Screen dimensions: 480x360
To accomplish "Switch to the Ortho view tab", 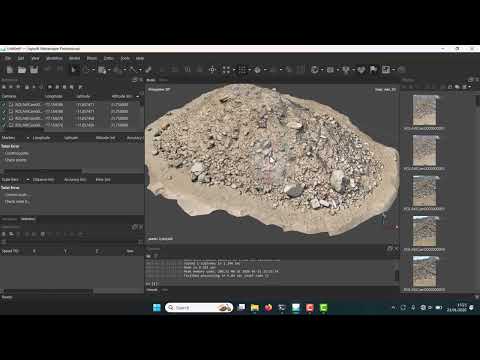I will pyautogui.click(x=163, y=80).
